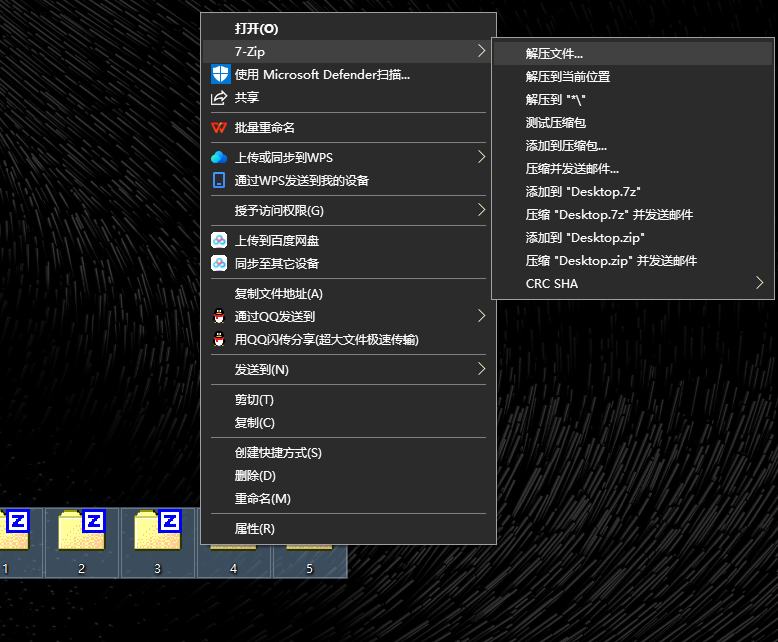Image resolution: width=778 pixels, height=642 pixels.
Task: Expand the 上传或同步到WPS submenu arrow
Action: click(481, 157)
